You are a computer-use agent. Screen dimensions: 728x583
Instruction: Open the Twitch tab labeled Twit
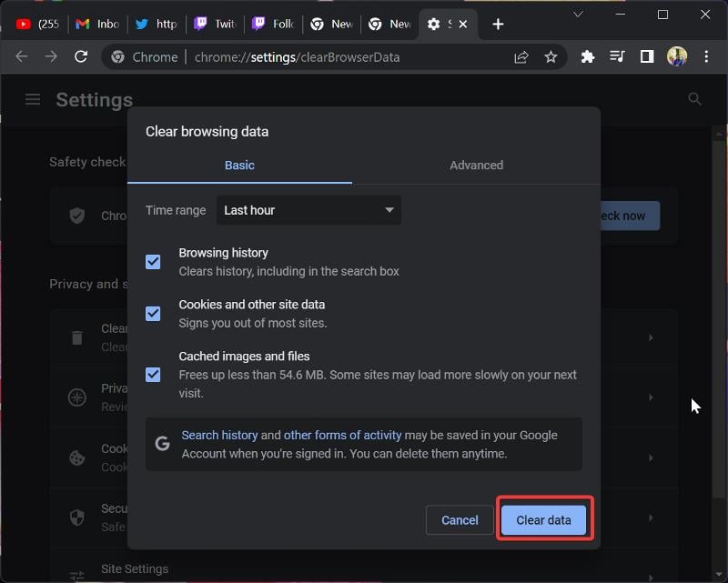pyautogui.click(x=216, y=25)
